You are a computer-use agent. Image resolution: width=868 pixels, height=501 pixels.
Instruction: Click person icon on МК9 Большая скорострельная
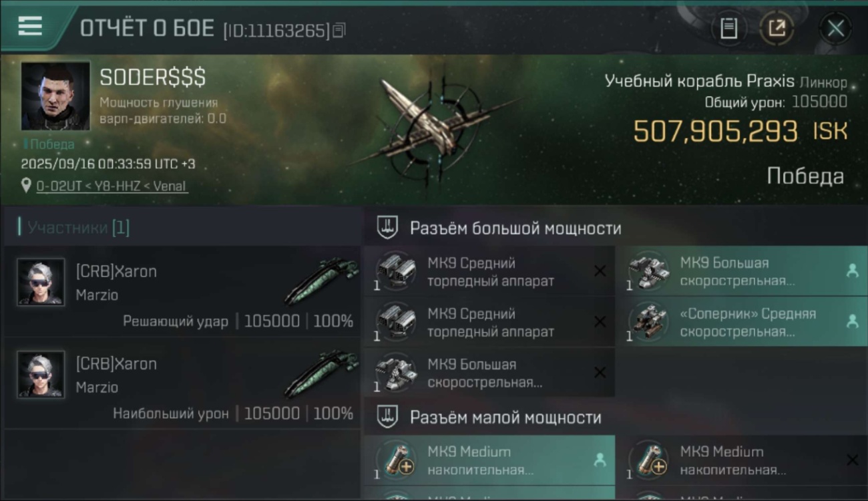[x=852, y=271]
